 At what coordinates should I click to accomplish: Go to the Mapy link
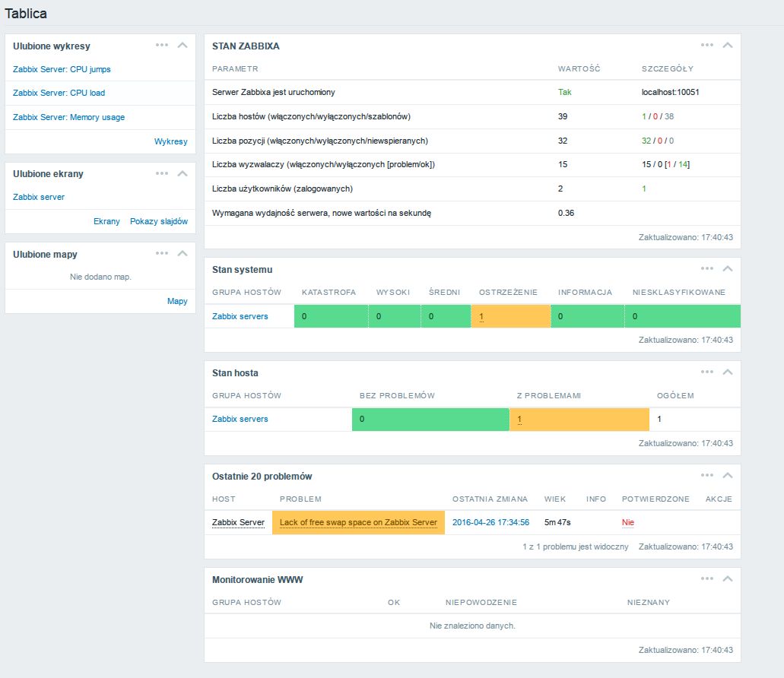point(177,301)
